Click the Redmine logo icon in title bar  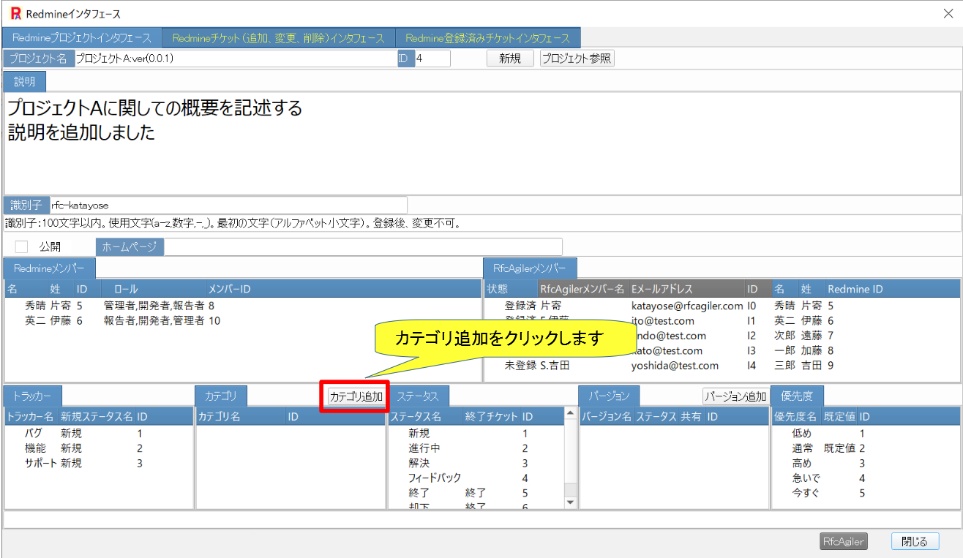[x=15, y=14]
